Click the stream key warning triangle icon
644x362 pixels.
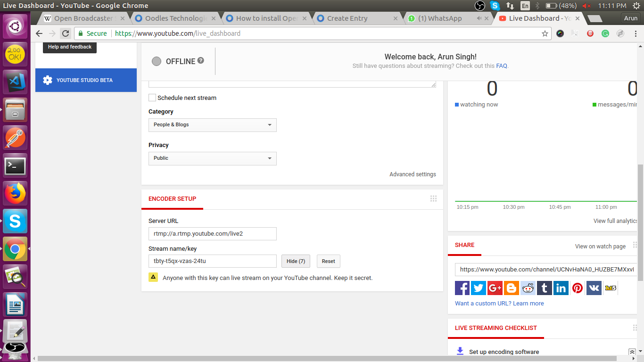coord(153,277)
